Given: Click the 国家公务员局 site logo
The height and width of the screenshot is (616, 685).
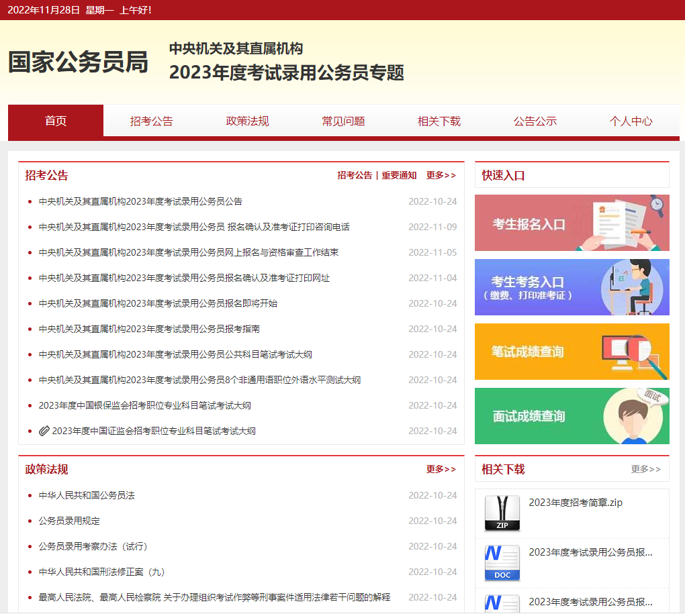Looking at the screenshot, I should pos(78,62).
